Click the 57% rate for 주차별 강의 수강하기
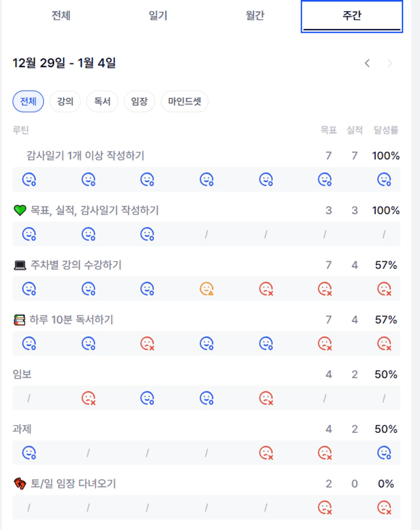This screenshot has height=530, width=420. (x=385, y=265)
